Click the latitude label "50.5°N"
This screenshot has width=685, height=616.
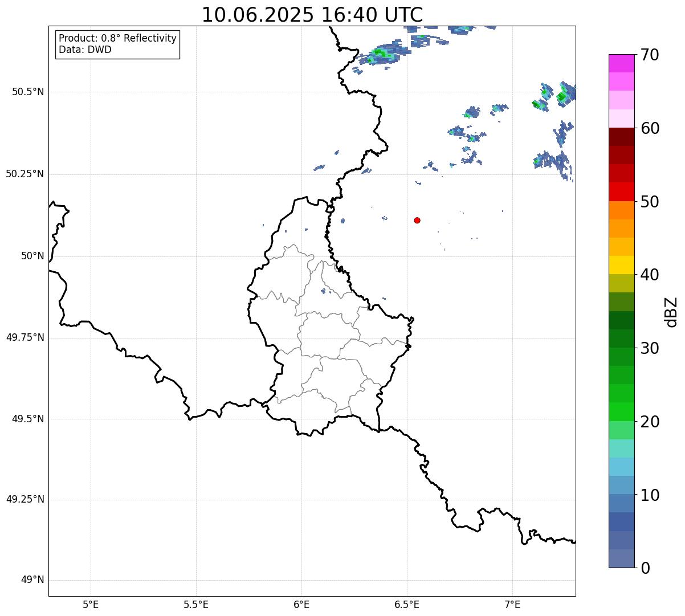coord(27,92)
